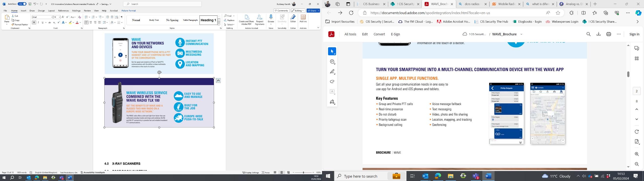Increase the paragraph indent
The height and width of the screenshot is (181, 644).
click(x=112, y=17)
